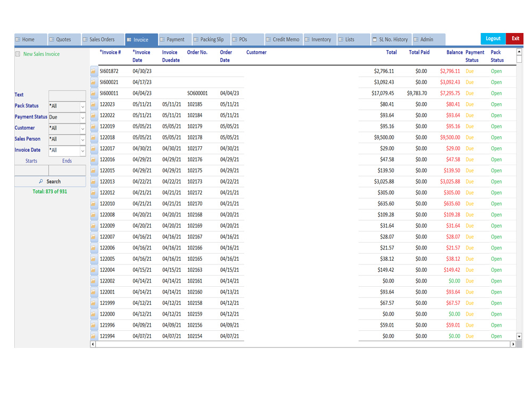
Task: Open folder icon for invoice 122017
Action: pyautogui.click(x=93, y=148)
